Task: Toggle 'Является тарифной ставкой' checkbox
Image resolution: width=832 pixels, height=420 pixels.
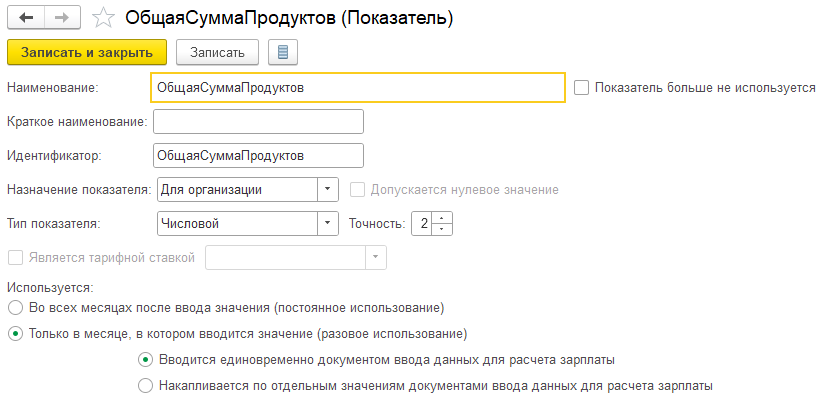Action: click(14, 257)
